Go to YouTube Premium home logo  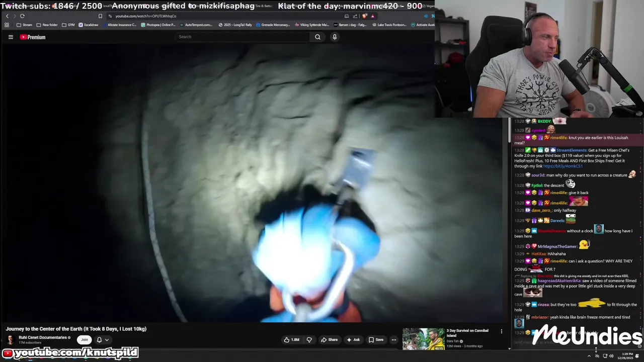(33, 37)
